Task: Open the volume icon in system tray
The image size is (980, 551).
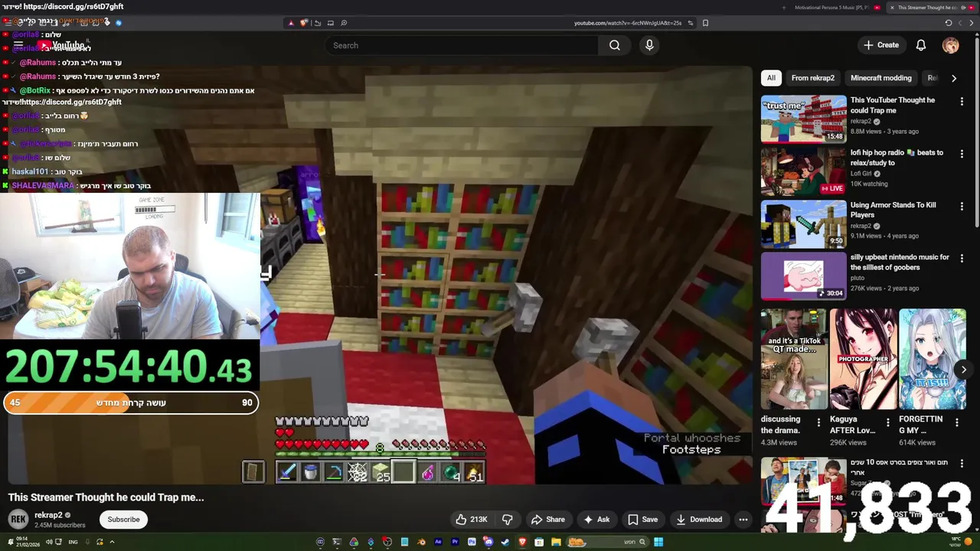Action: click(x=49, y=542)
